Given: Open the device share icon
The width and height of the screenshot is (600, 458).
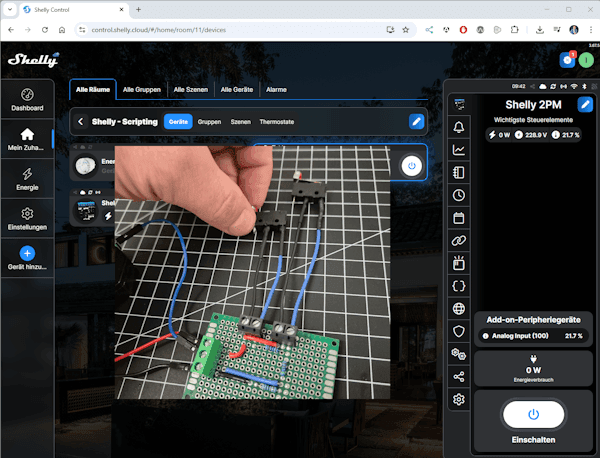Looking at the screenshot, I should 459,377.
